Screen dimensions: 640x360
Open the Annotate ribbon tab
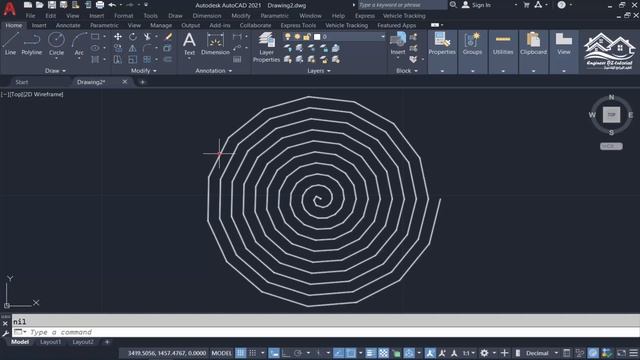(x=68, y=25)
